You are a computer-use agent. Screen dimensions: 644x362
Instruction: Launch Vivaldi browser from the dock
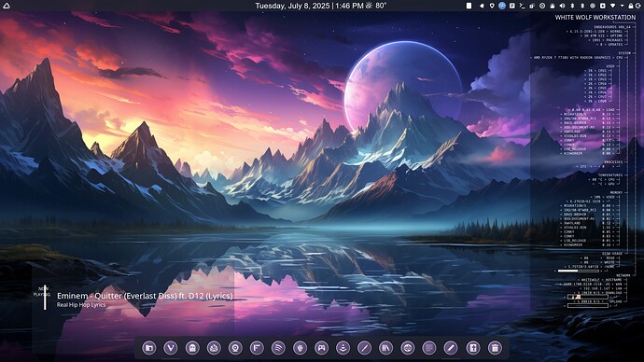(171, 348)
